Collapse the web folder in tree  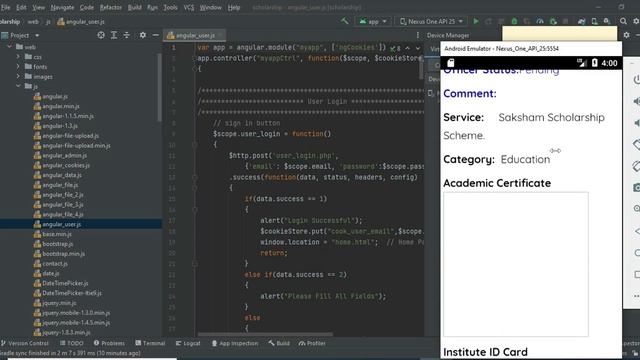click(x=9, y=47)
